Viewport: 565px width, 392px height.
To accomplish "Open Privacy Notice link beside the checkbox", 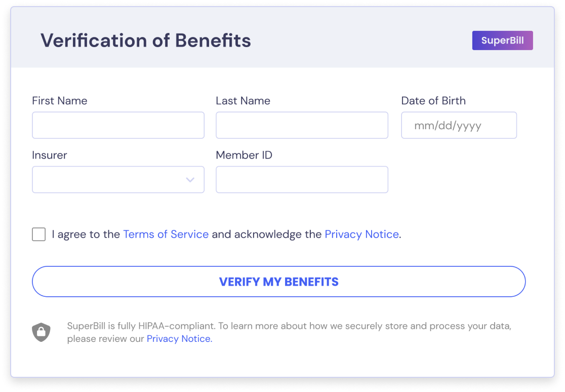I will (361, 234).
